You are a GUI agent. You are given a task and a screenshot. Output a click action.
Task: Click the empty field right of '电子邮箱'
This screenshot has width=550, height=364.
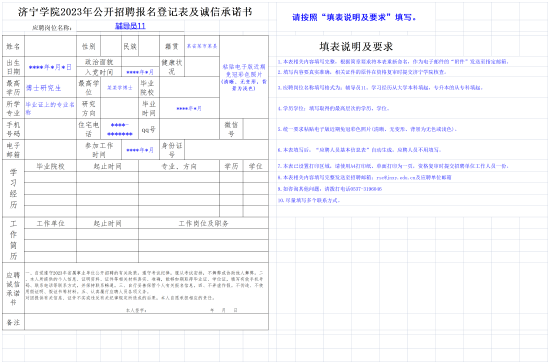(x=51, y=149)
